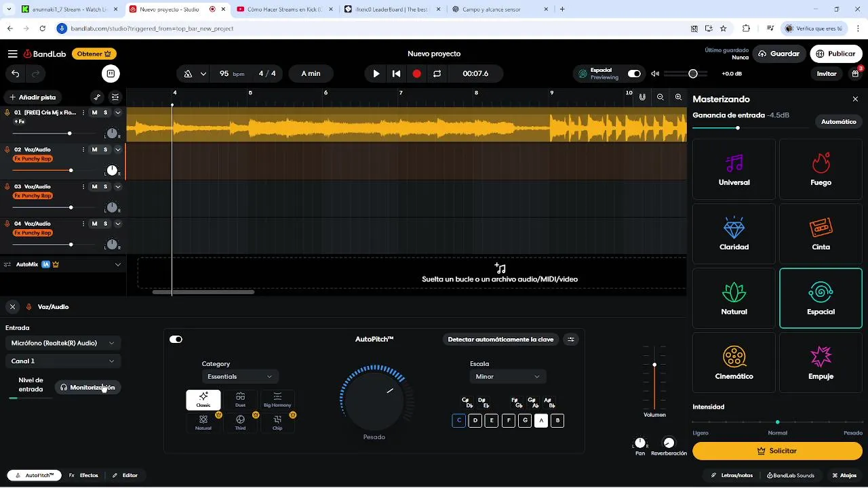
Task: Click the Añadir pista button
Action: coord(33,98)
